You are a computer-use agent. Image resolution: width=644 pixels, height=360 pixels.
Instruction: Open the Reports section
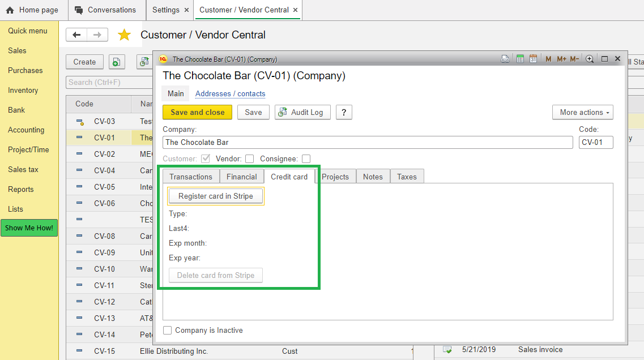pos(20,189)
